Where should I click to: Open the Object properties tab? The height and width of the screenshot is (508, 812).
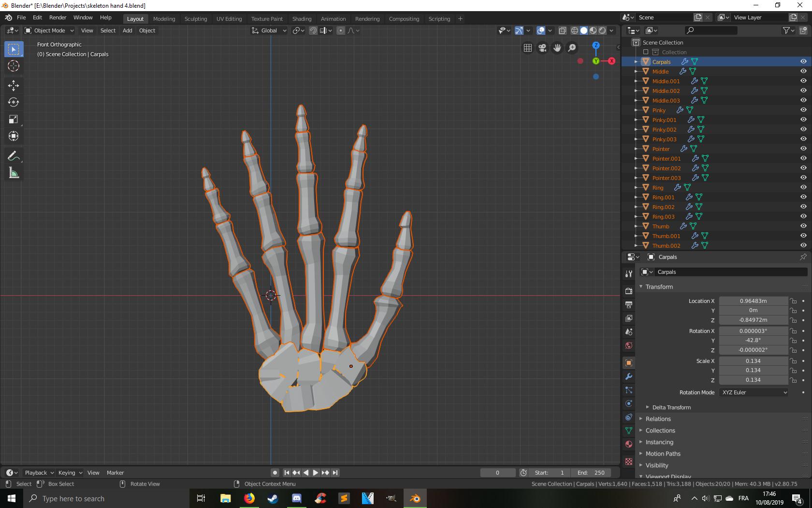point(629,363)
